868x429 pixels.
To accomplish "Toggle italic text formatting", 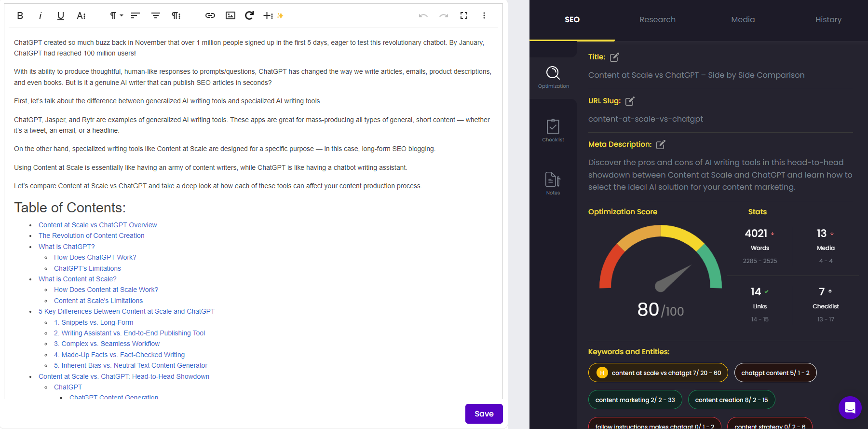I will 40,15.
